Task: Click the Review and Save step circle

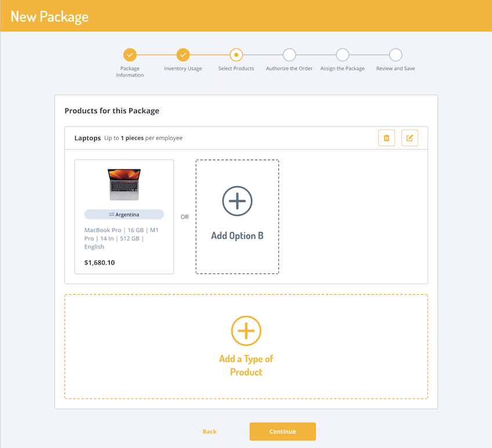Action: 395,55
